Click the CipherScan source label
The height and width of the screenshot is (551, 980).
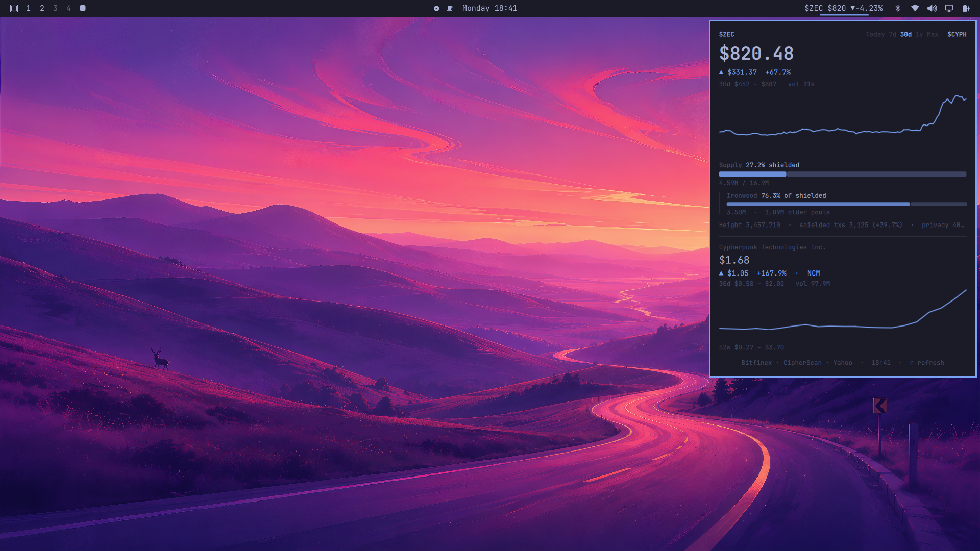[x=802, y=363]
